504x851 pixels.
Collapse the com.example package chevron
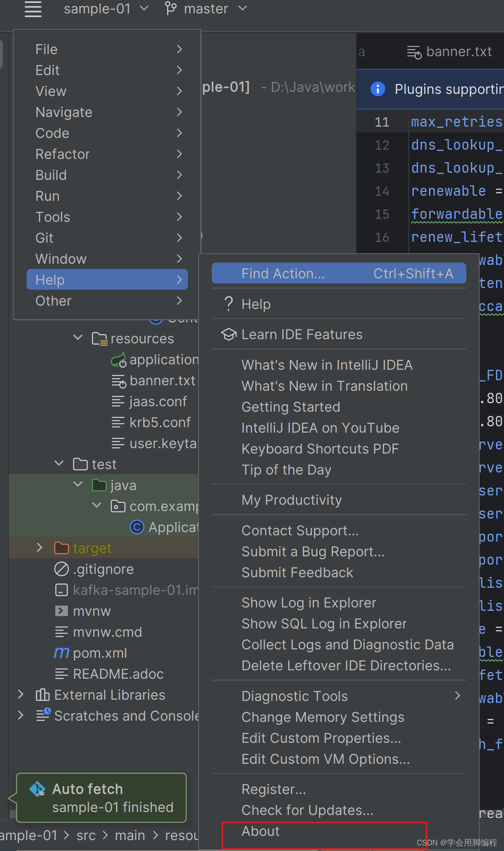pos(97,505)
